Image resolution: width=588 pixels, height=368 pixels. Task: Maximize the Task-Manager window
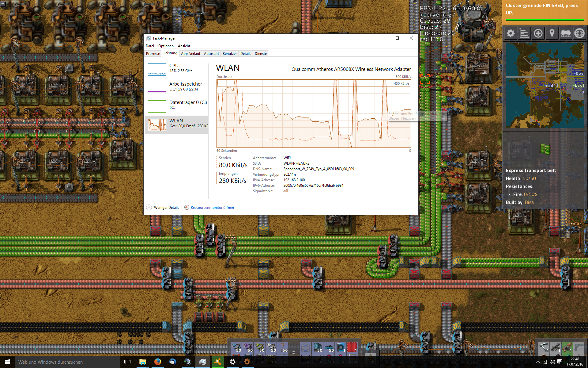[x=397, y=38]
